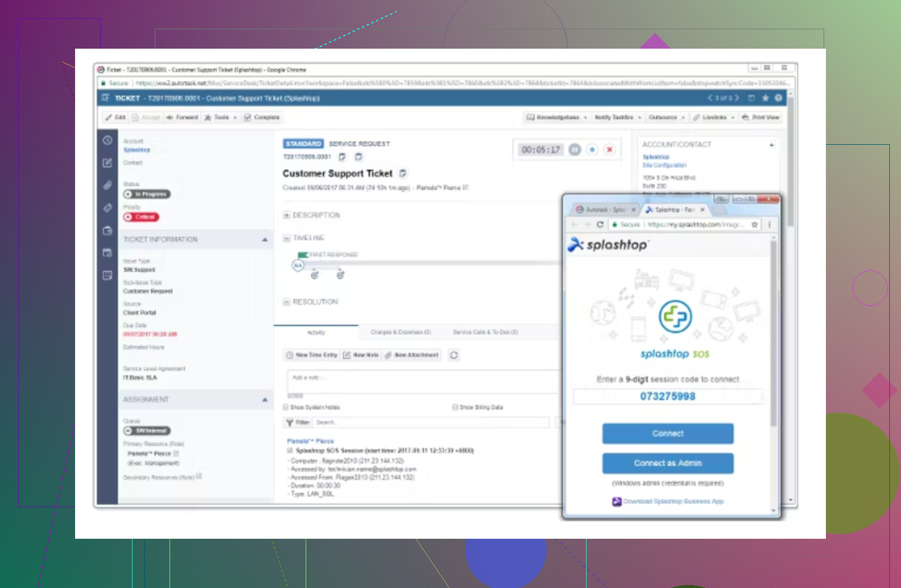
Task: Open the Notify Taskfire dropdown
Action: [x=618, y=117]
